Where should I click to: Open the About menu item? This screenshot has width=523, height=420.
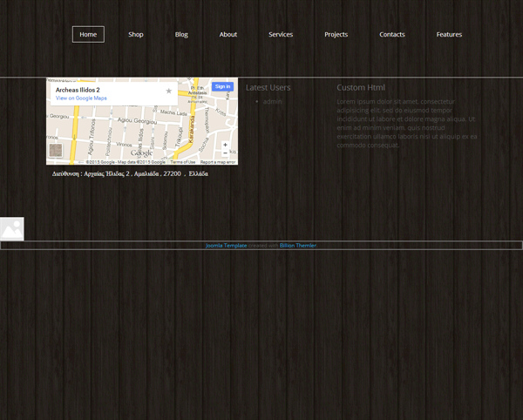(228, 35)
